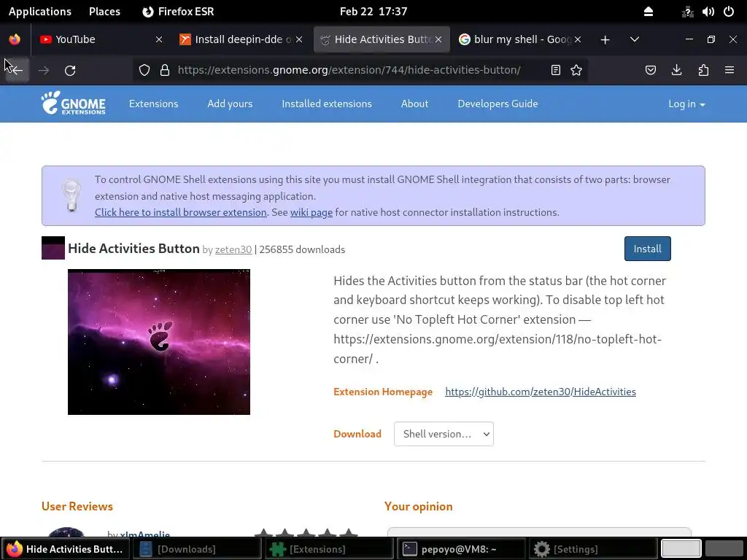Click the small Hide Activities extension icon

pos(53,248)
